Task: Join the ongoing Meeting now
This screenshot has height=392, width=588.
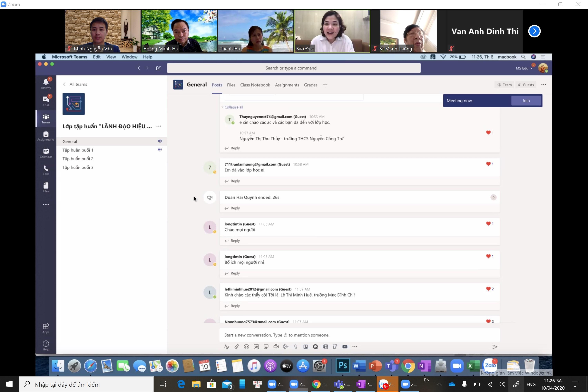Action: 526,101
